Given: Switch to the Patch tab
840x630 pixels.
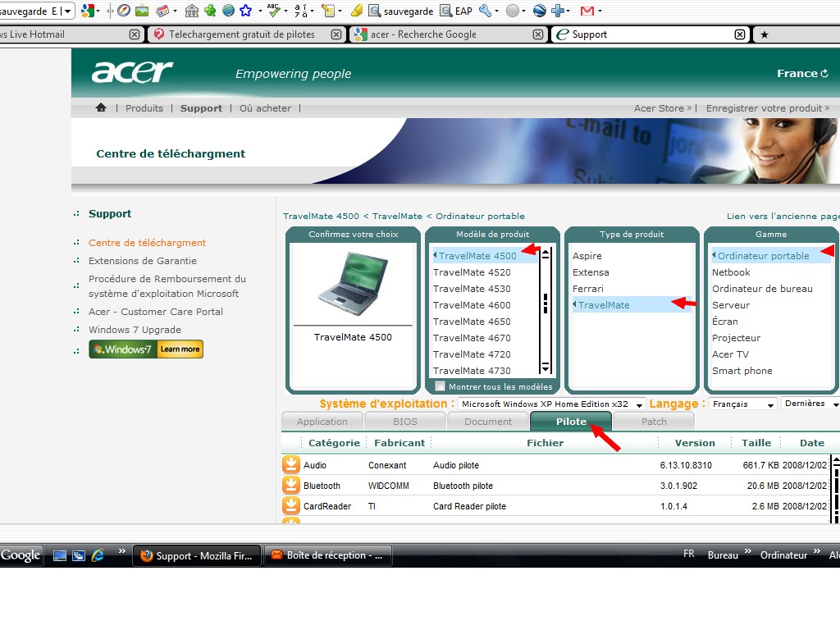Looking at the screenshot, I should point(654,422).
